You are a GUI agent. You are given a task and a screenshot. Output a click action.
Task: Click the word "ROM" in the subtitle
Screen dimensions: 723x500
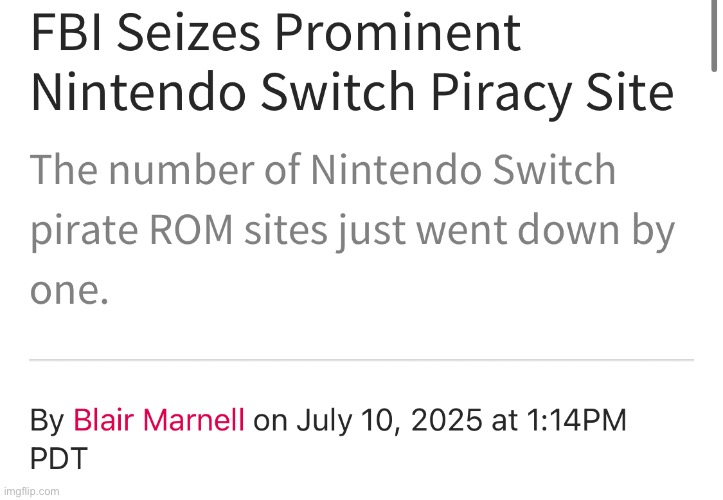pyautogui.click(x=191, y=230)
